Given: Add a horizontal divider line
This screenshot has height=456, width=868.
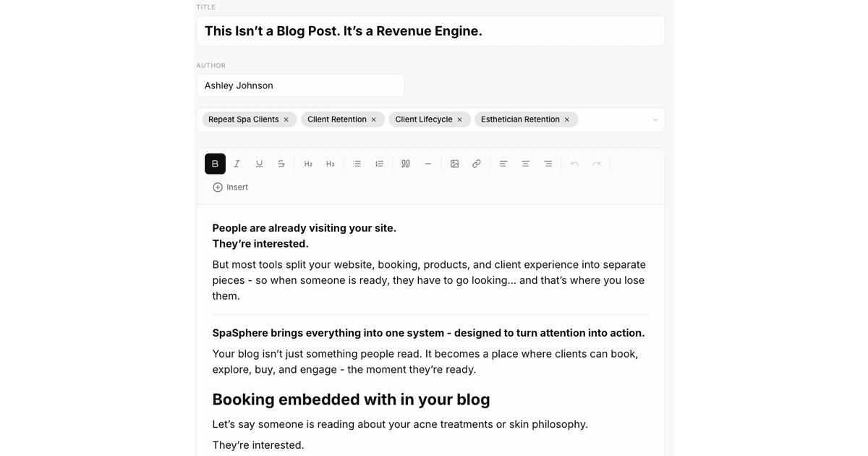Looking at the screenshot, I should click(428, 164).
